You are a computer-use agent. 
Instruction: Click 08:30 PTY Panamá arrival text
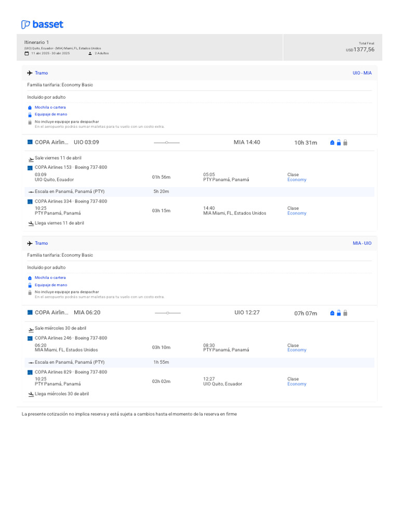click(x=226, y=348)
